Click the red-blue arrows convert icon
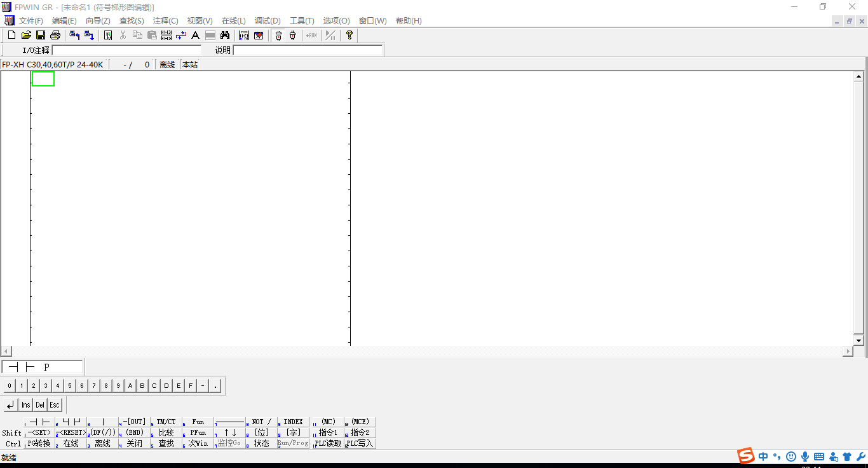868x468 pixels. (x=180, y=36)
